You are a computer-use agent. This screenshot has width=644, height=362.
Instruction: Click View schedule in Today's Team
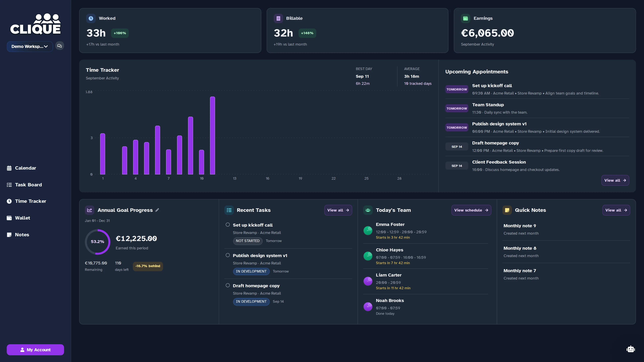(471, 210)
